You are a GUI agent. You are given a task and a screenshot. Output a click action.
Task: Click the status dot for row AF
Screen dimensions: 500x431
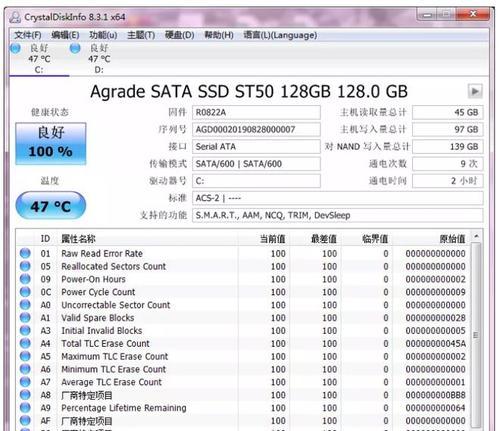click(25, 420)
